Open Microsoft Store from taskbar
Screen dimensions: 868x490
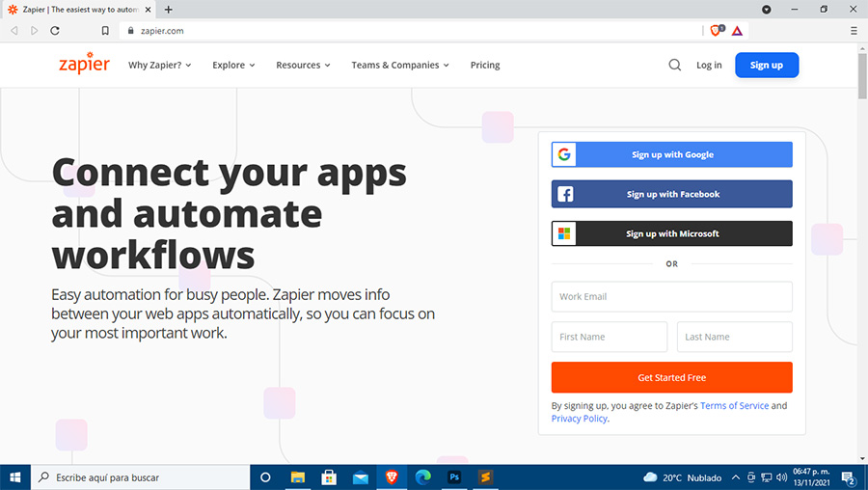tap(329, 477)
